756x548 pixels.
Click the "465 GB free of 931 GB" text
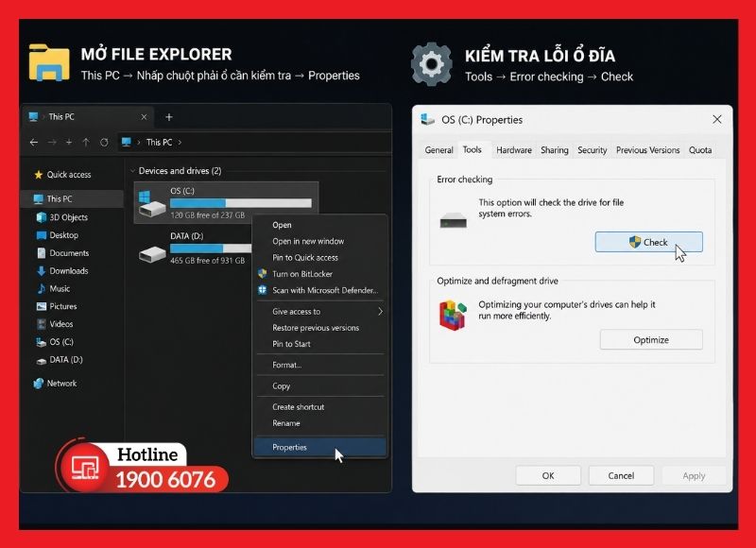pyautogui.click(x=207, y=260)
